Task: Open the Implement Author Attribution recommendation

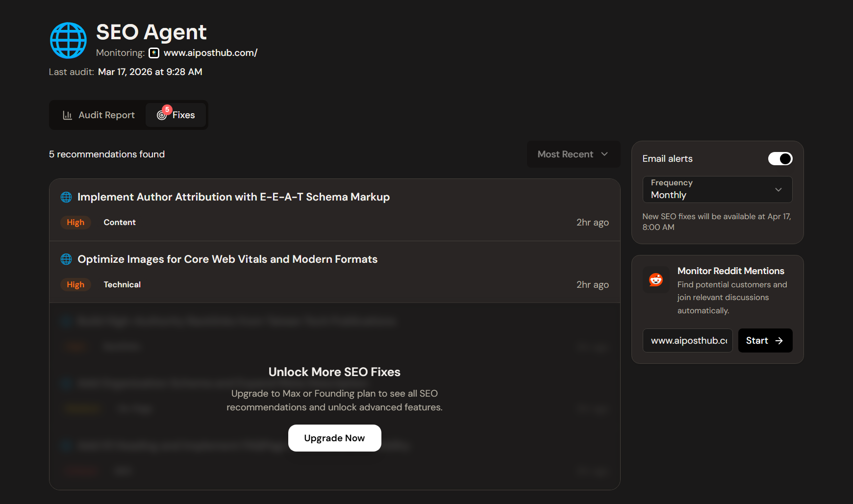Action: tap(233, 197)
